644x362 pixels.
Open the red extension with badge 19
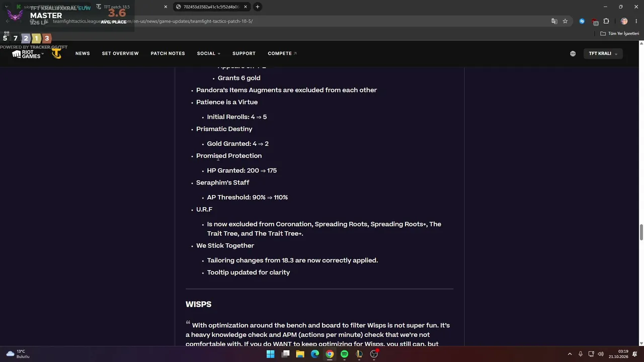point(595,22)
